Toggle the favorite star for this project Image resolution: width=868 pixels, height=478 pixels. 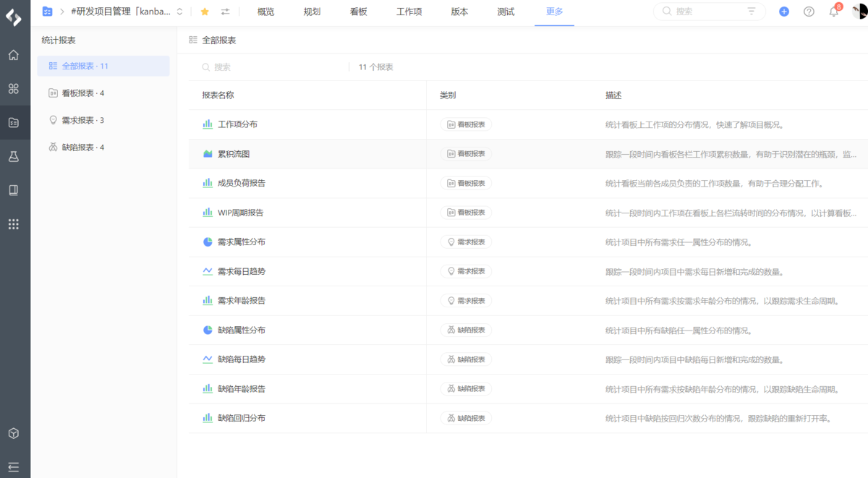[204, 11]
